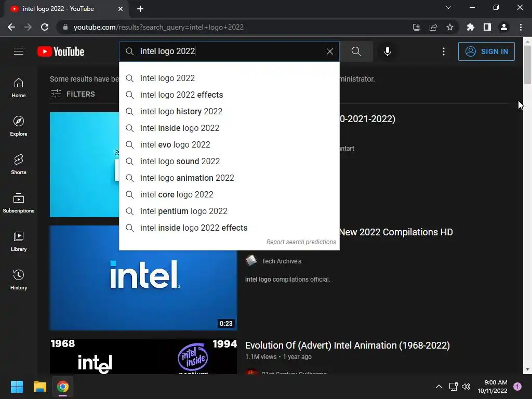Click the share page icon

click(433, 27)
